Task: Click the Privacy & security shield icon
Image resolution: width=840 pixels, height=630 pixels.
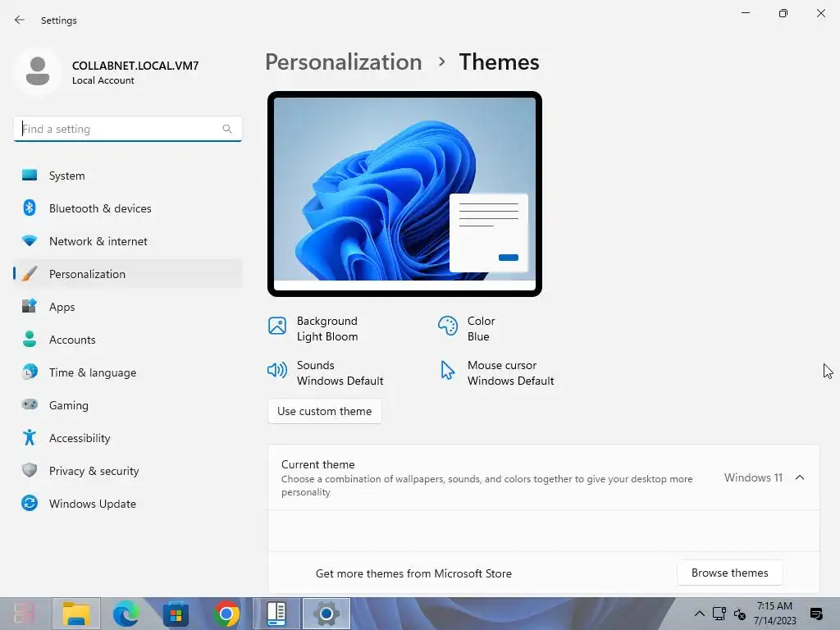Action: pyautogui.click(x=30, y=470)
